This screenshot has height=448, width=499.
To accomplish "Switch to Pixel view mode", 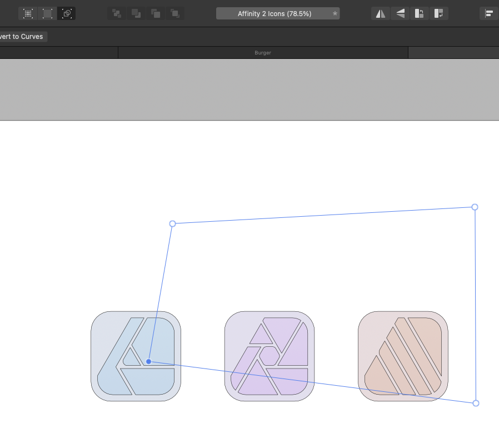I will pyautogui.click(x=28, y=13).
